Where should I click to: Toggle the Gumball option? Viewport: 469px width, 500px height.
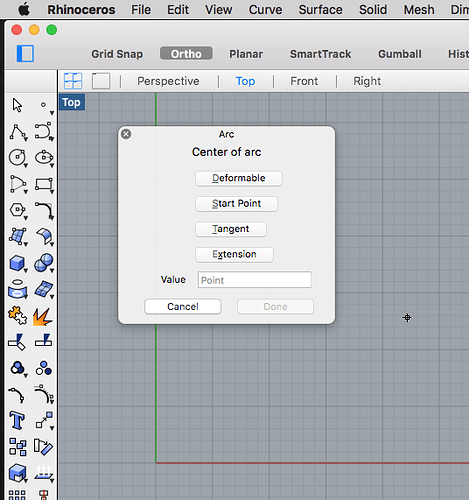[x=400, y=54]
